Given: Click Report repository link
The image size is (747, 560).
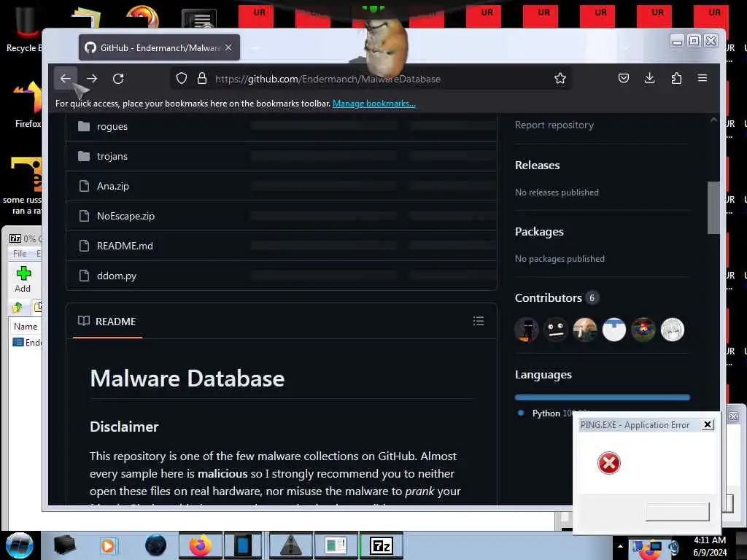Looking at the screenshot, I should click(554, 125).
